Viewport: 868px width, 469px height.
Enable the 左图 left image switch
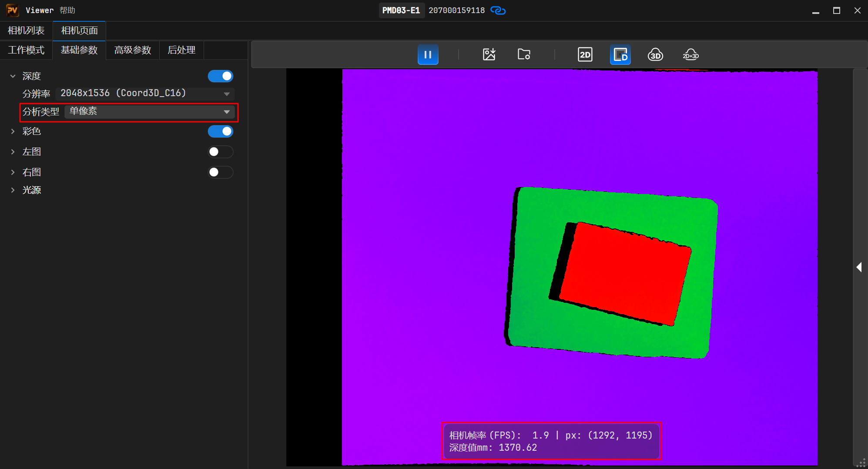pyautogui.click(x=221, y=152)
